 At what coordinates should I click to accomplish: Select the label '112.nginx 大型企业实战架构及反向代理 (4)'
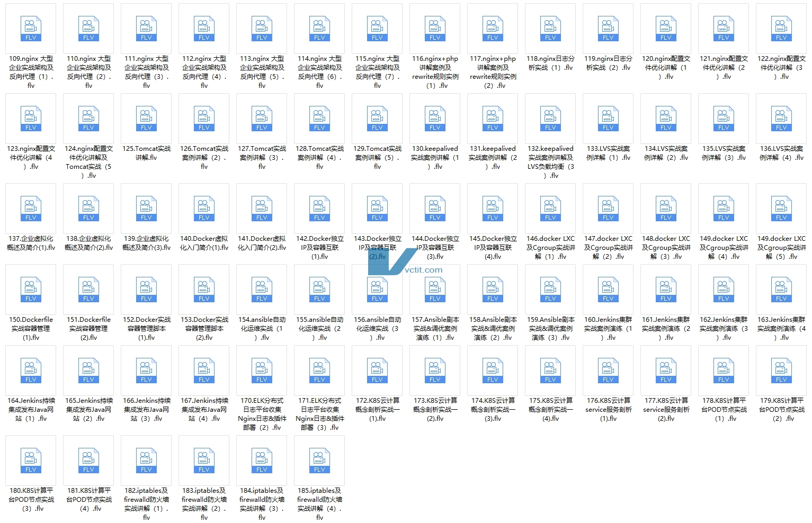204,72
